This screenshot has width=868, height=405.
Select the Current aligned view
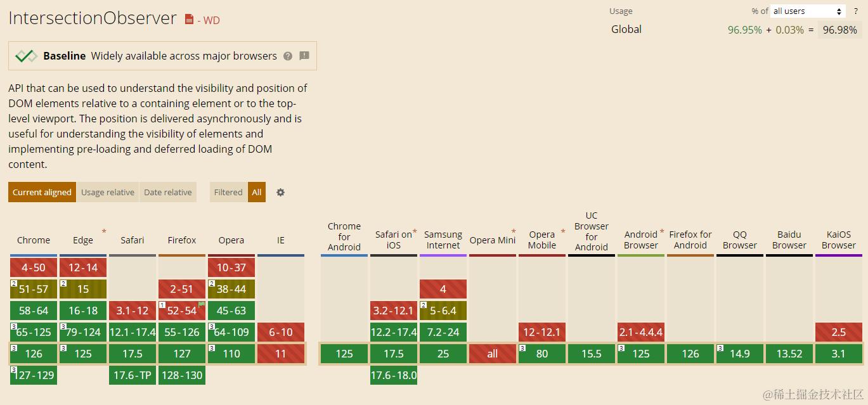coord(42,192)
